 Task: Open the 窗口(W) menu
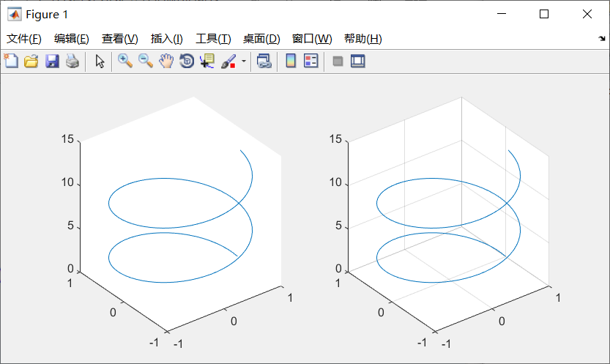pos(312,39)
